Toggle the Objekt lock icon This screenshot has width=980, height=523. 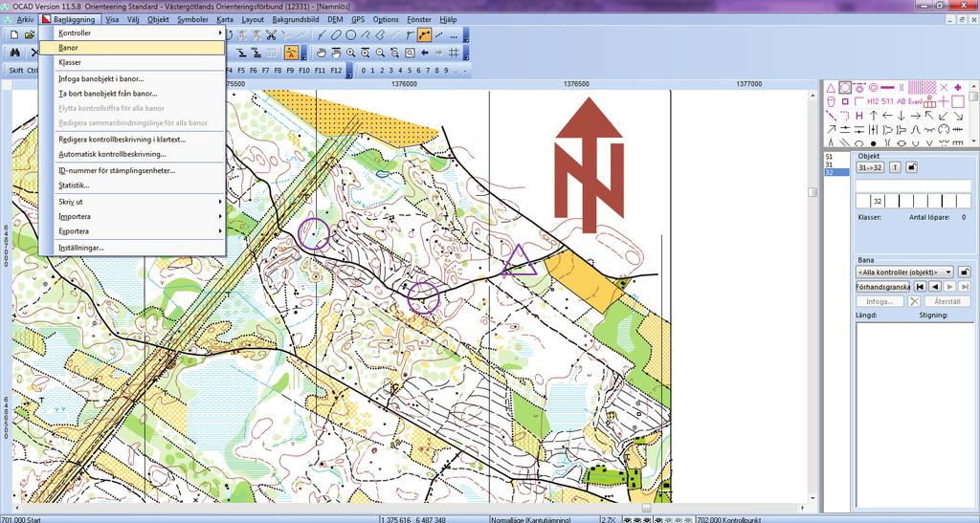(x=911, y=167)
